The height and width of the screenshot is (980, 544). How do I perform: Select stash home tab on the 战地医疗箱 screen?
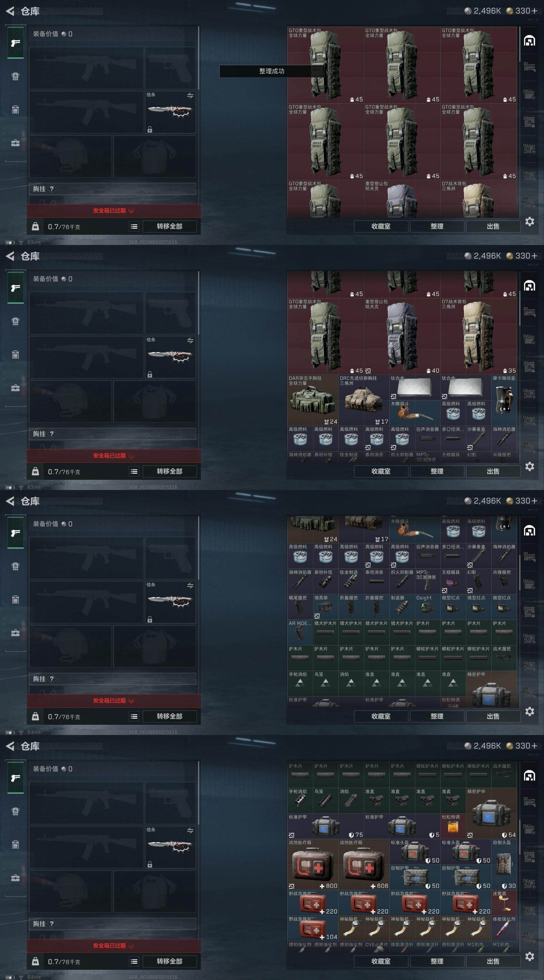pos(530,776)
